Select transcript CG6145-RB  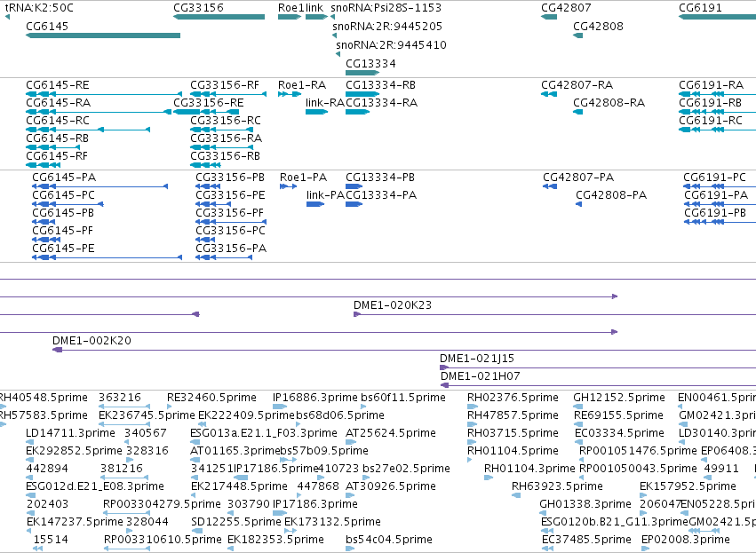click(x=53, y=147)
